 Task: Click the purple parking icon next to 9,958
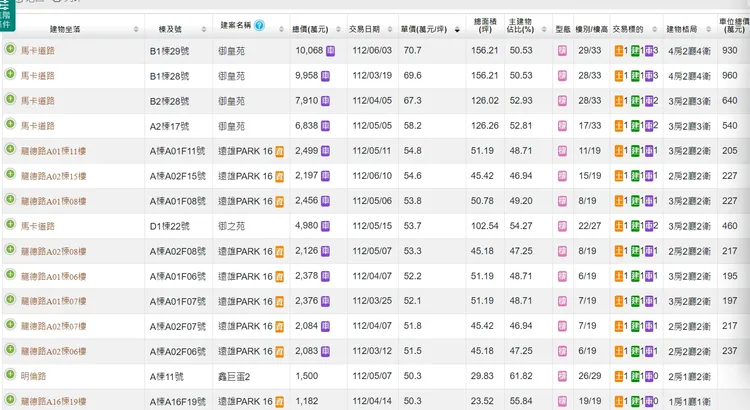pos(325,76)
